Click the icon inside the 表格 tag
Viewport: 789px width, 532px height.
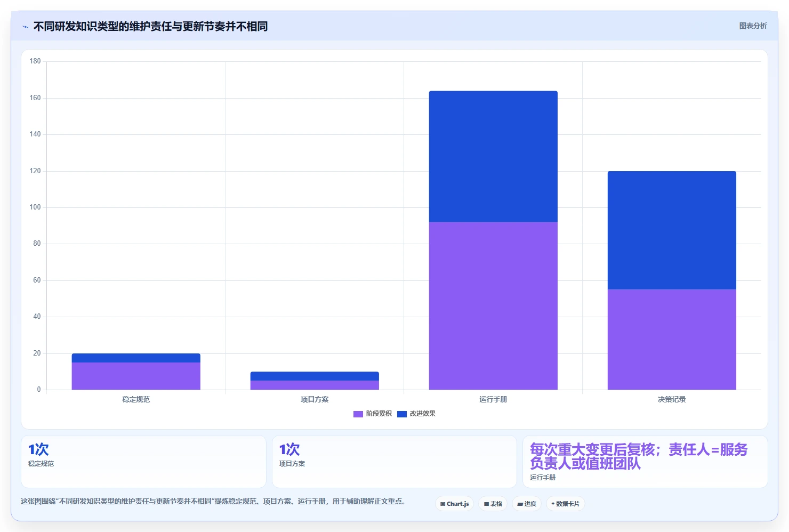pyautogui.click(x=486, y=504)
